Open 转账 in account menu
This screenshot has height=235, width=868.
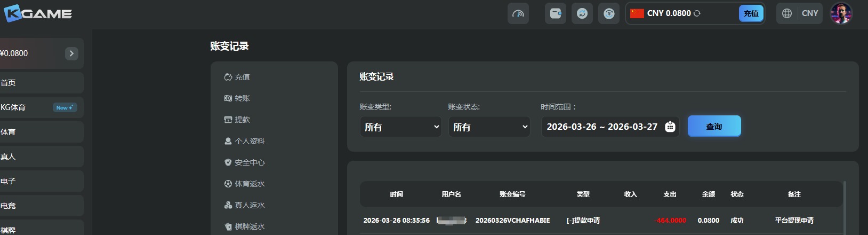pos(242,98)
